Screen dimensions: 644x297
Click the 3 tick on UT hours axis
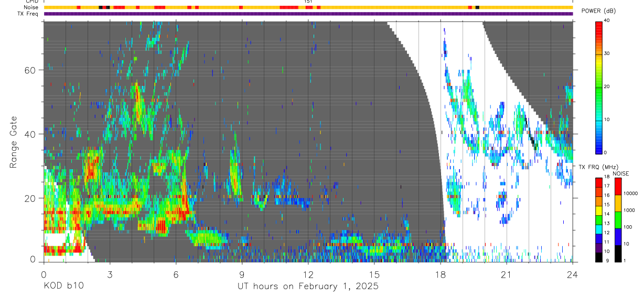[x=110, y=274]
